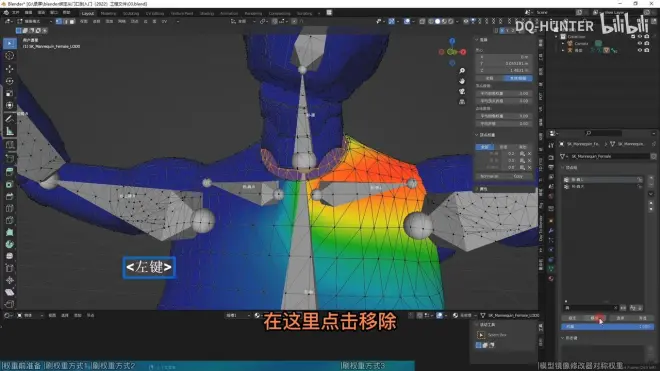Viewport: 660px width, 371px height.
Task: Click the Normalize button in Vertex Weights
Action: [x=490, y=176]
